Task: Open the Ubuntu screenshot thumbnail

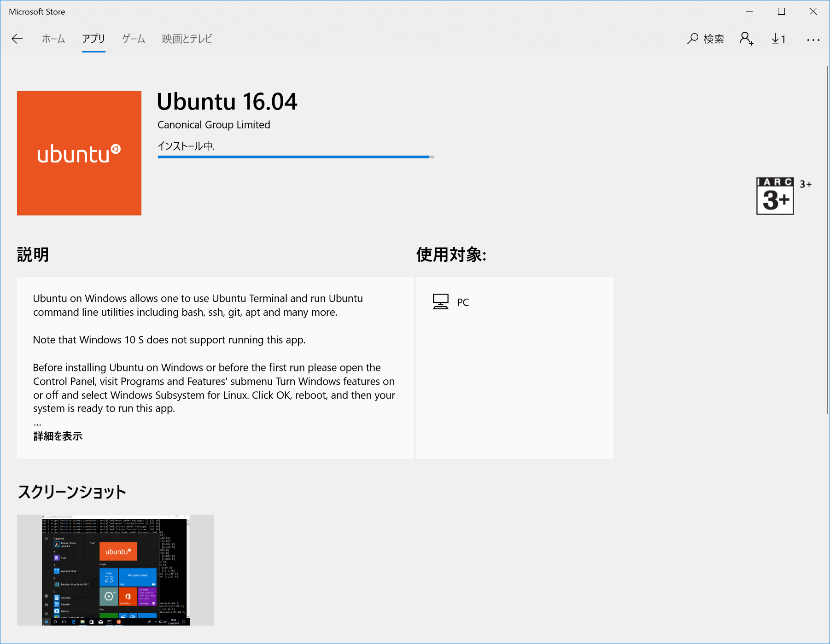Action: pos(116,570)
